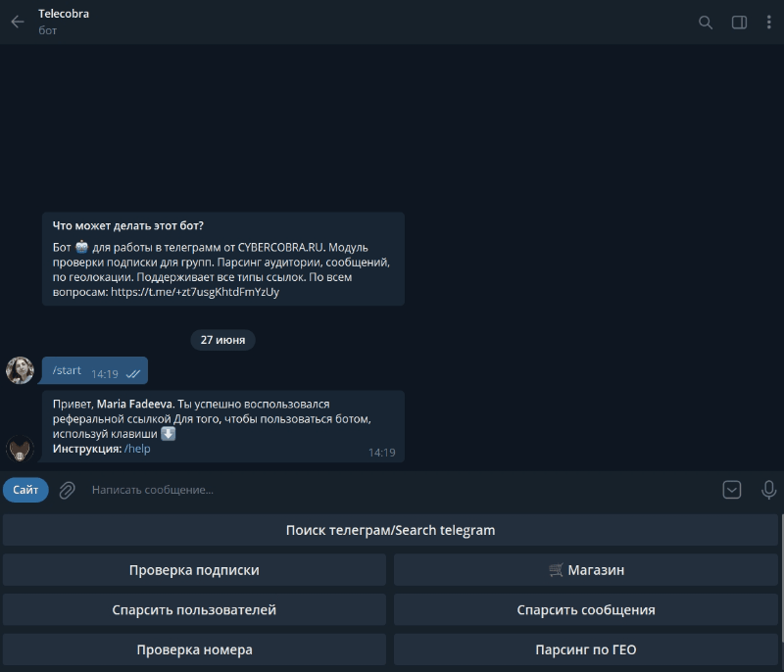The width and height of the screenshot is (784, 672).
Task: Click the 27 июня date badge
Action: coord(223,340)
